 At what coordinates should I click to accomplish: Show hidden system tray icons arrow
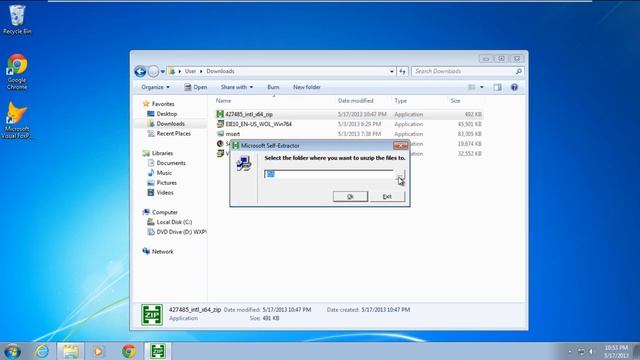(570, 351)
